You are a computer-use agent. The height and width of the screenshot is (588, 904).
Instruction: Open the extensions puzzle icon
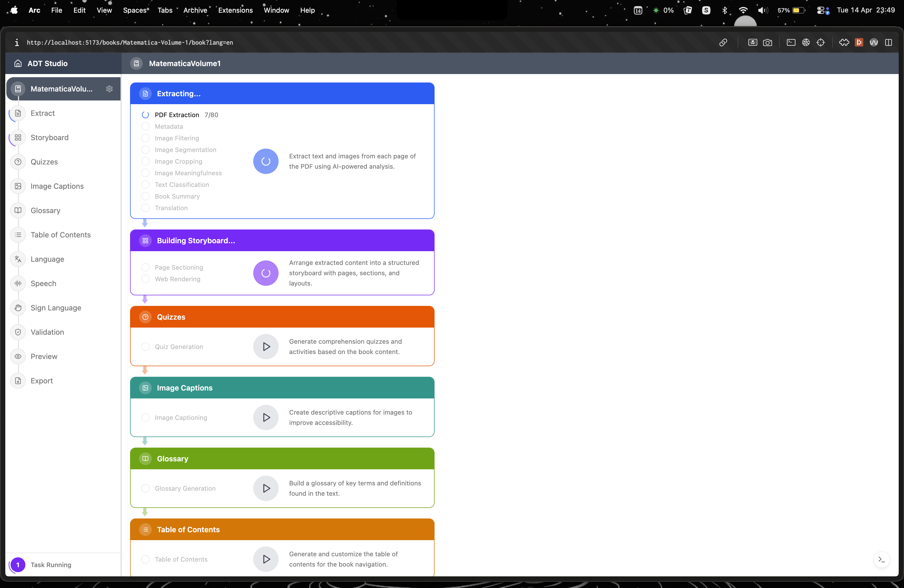coord(844,43)
